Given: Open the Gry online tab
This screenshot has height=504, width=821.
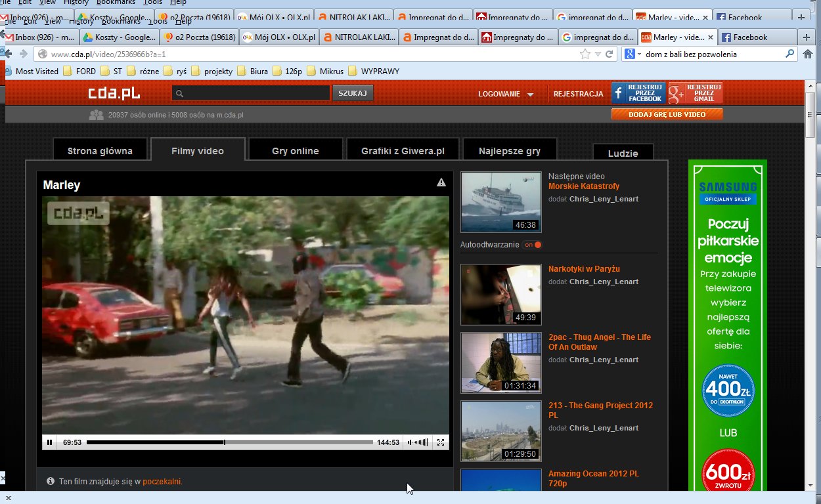Looking at the screenshot, I should point(296,151).
